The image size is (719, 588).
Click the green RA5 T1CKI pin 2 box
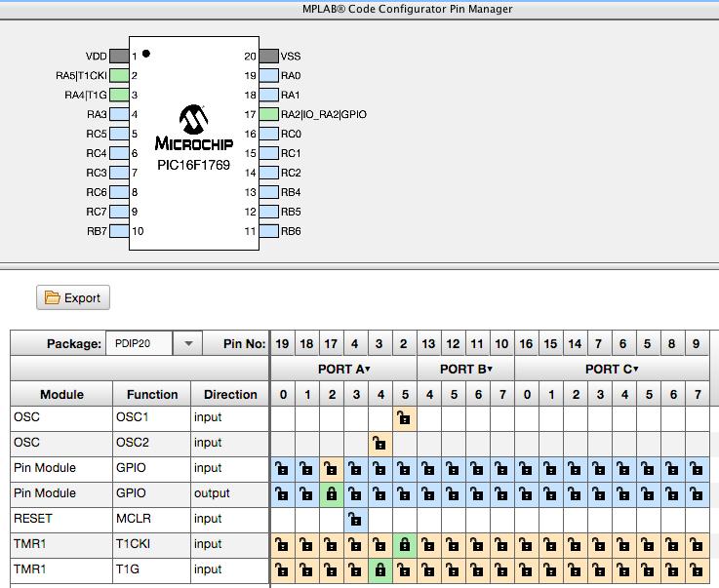coord(119,75)
